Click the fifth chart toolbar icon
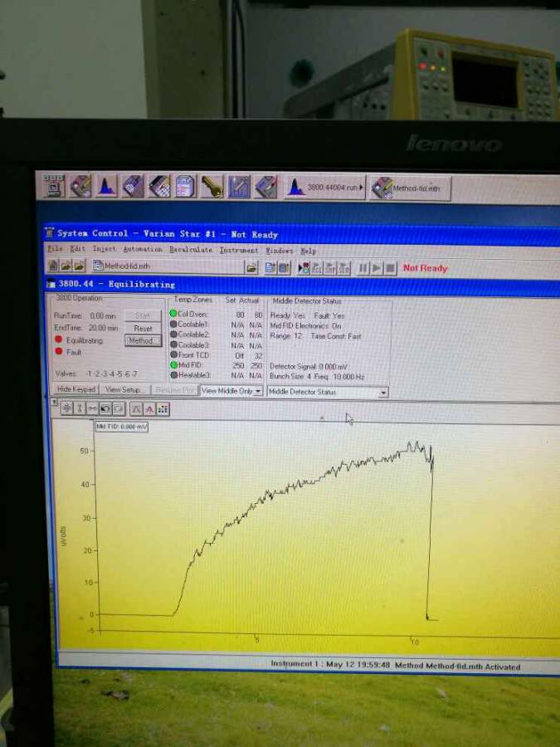This screenshot has height=747, width=560. 119,408
